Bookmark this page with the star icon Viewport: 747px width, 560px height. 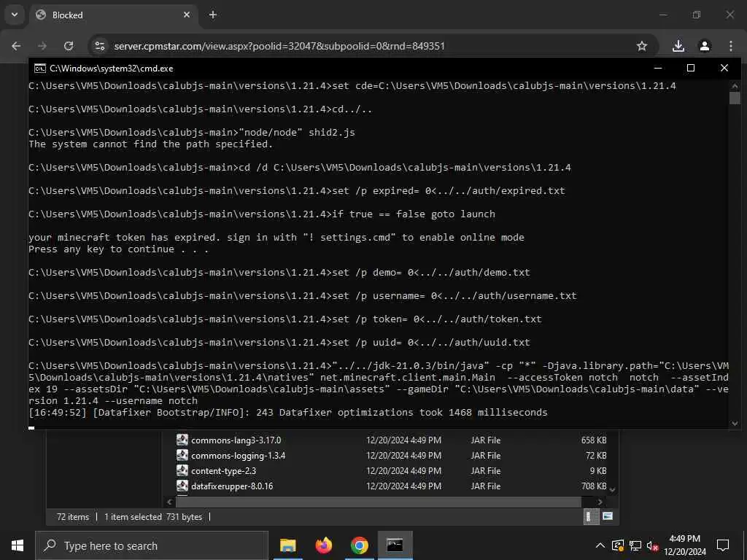[642, 46]
